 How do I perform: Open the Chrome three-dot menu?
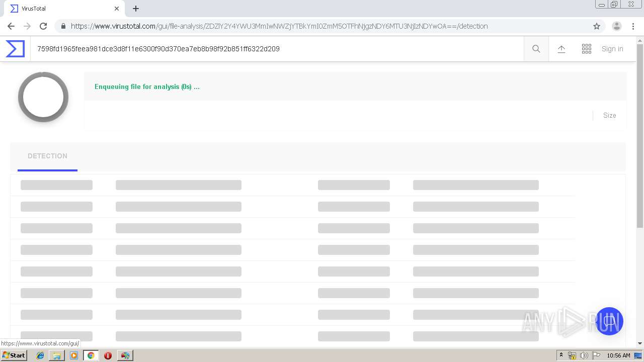[633, 26]
